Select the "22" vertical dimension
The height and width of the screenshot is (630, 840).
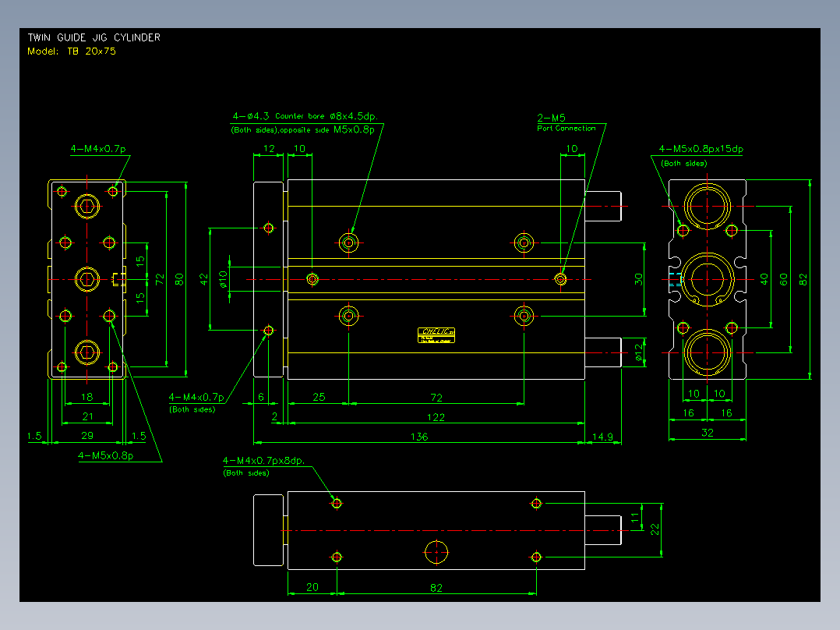click(x=655, y=529)
